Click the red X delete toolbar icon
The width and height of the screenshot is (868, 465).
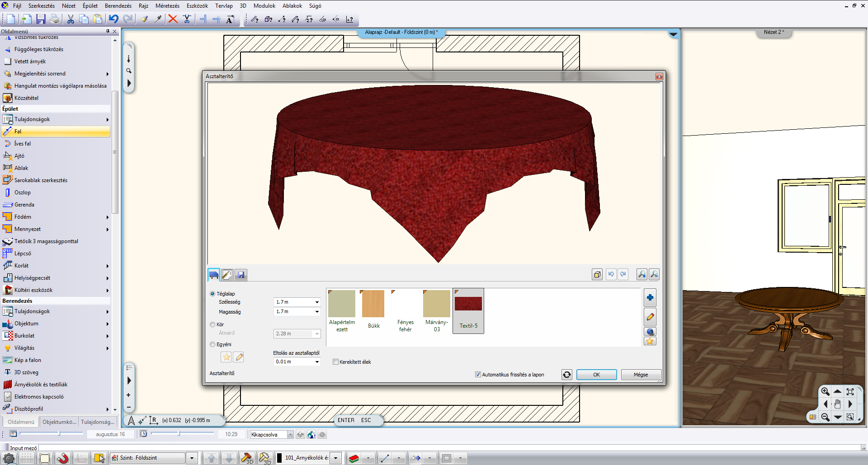173,19
